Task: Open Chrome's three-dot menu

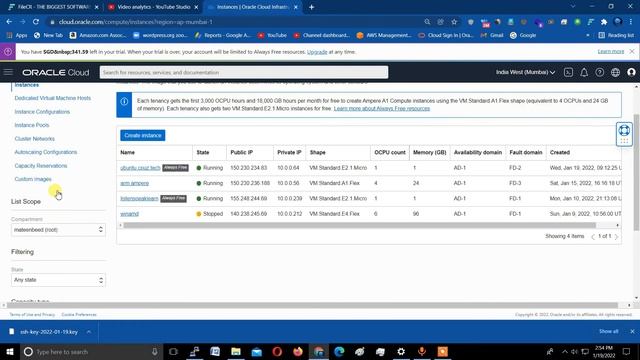Action: [631, 22]
